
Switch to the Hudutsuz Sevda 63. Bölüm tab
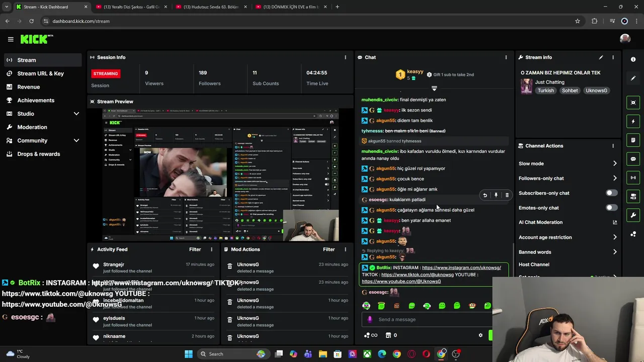point(211,7)
